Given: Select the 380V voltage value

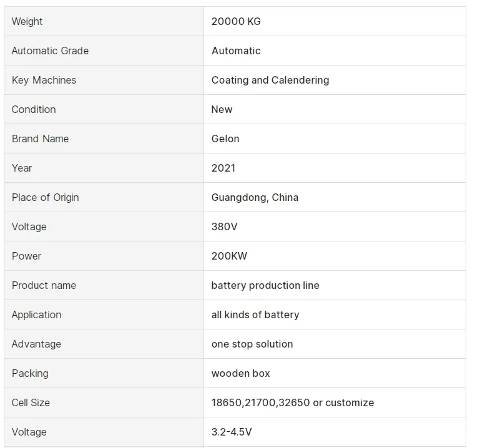Looking at the screenshot, I should pos(224,226).
